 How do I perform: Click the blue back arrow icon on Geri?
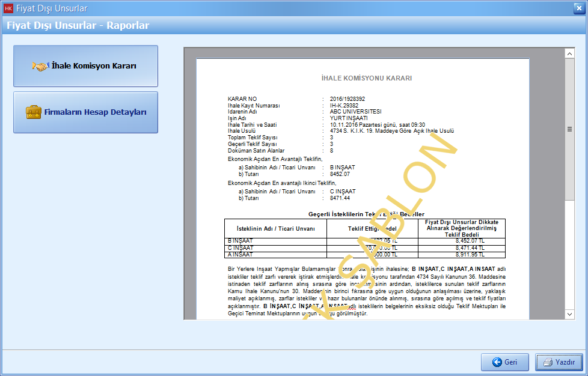click(497, 362)
